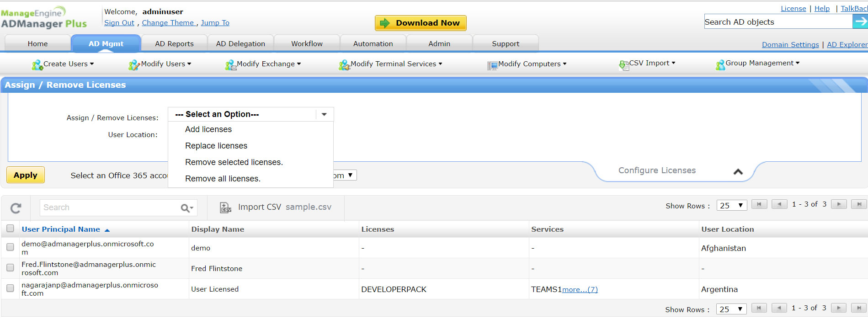
Task: Go to first page in top pagination
Action: pyautogui.click(x=759, y=204)
